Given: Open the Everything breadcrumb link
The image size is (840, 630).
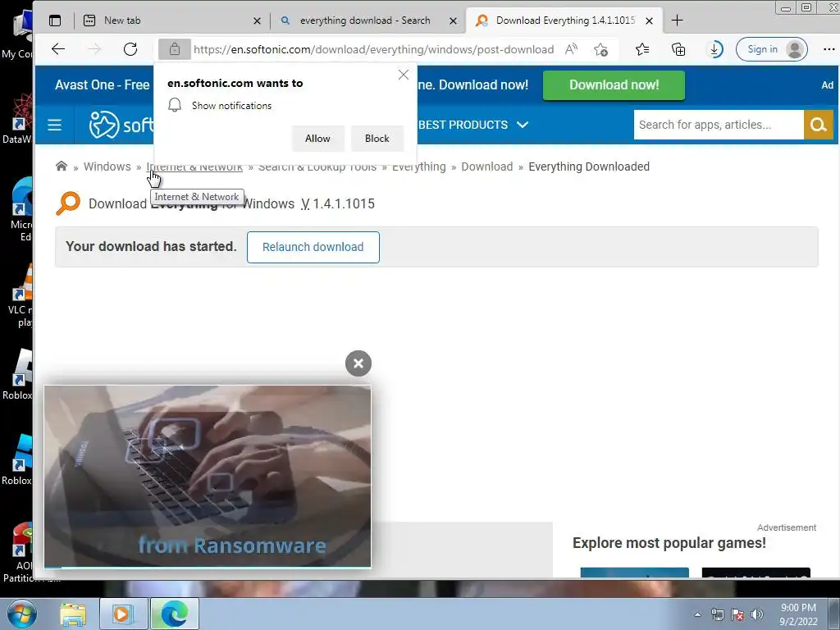Looking at the screenshot, I should tap(419, 167).
